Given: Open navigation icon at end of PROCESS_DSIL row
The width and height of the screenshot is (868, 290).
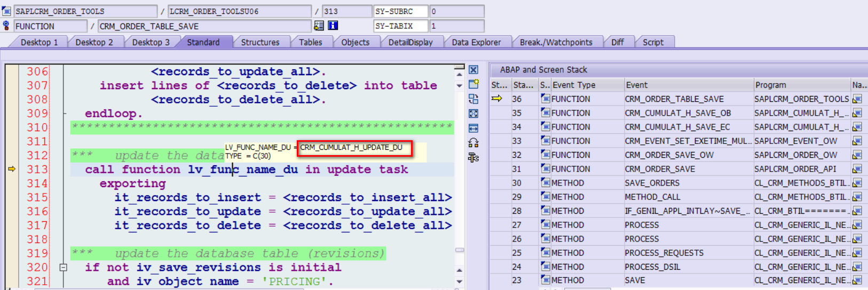Looking at the screenshot, I should click(x=857, y=267).
